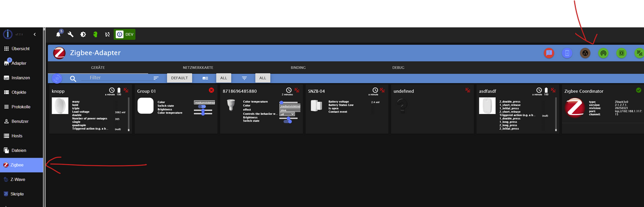Toggle 8718696485880 Switch state
The width and height of the screenshot is (644, 207).
[288, 121]
